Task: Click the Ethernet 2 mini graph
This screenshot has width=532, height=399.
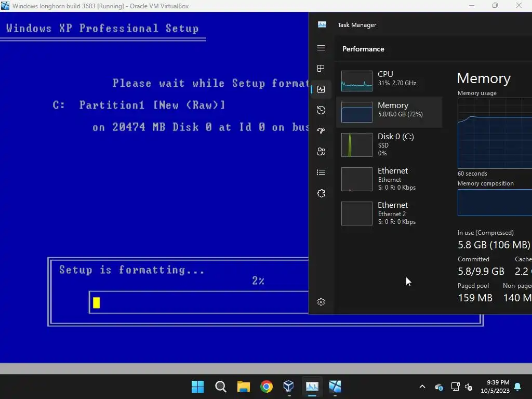Action: [356, 214]
